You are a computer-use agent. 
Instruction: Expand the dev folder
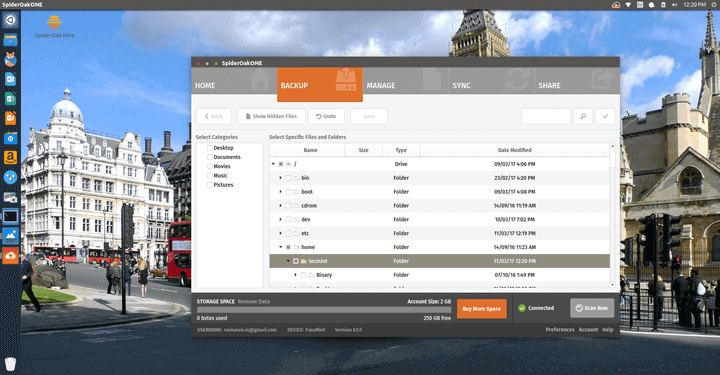[x=281, y=219]
